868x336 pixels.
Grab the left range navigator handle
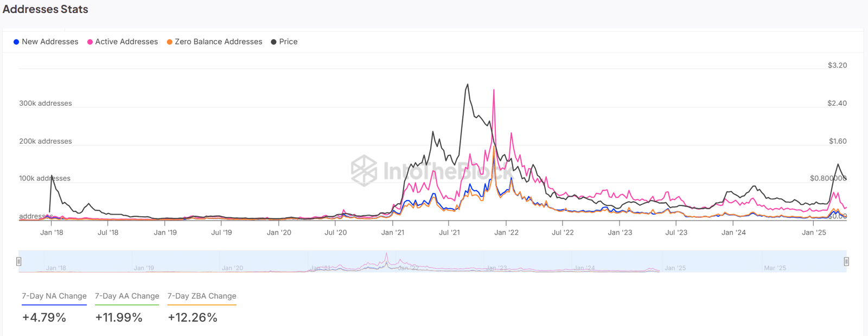pos(18,262)
